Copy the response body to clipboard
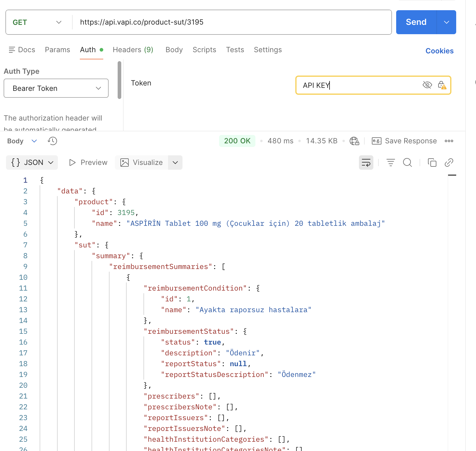The image size is (476, 451). [432, 163]
